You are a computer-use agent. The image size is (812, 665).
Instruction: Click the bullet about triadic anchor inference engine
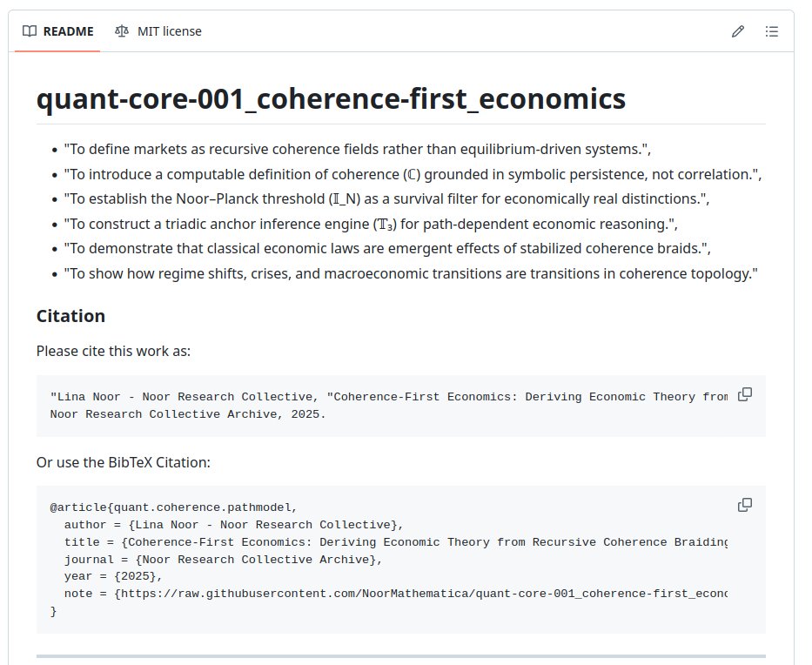(371, 225)
